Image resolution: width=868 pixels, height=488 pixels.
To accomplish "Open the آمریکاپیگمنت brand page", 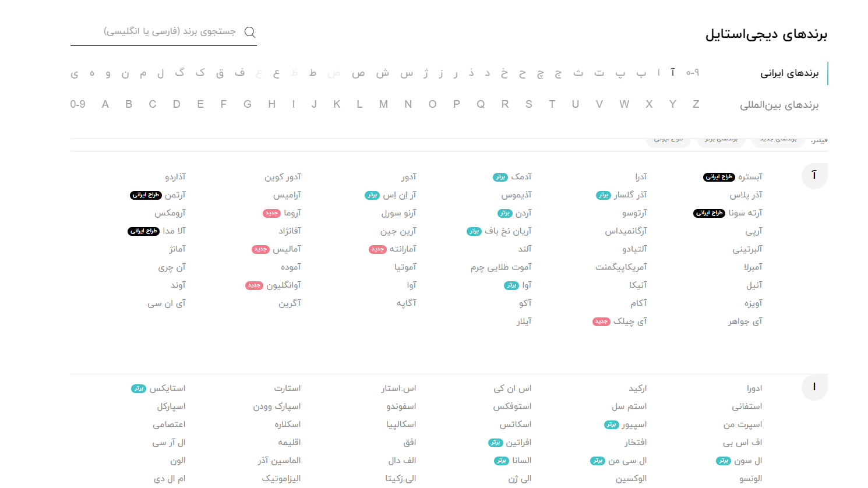I will 621,267.
